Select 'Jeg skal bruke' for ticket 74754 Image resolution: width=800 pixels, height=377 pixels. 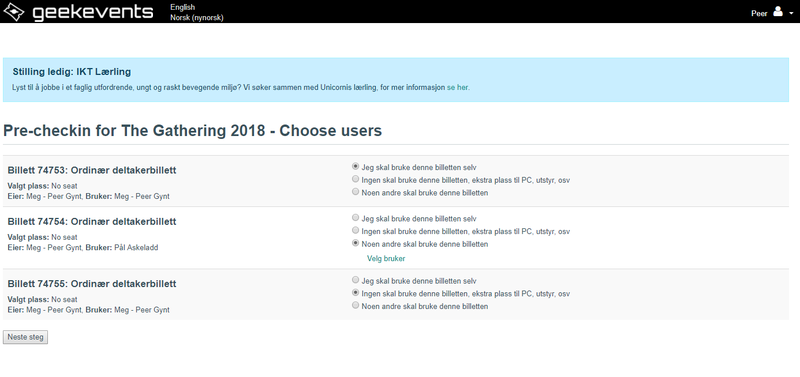pos(356,218)
